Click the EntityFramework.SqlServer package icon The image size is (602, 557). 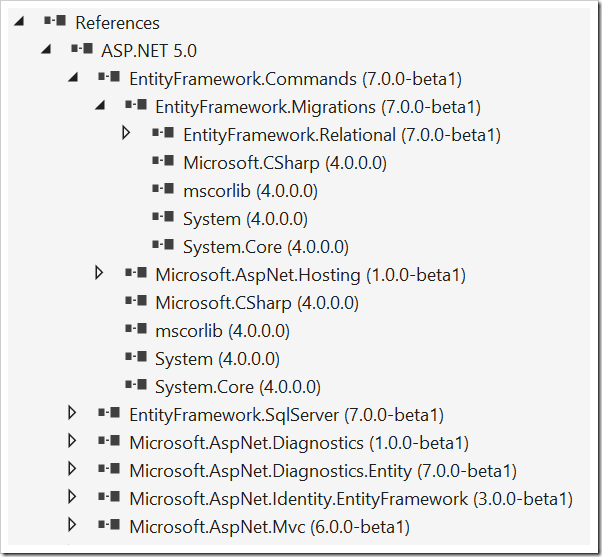click(109, 413)
